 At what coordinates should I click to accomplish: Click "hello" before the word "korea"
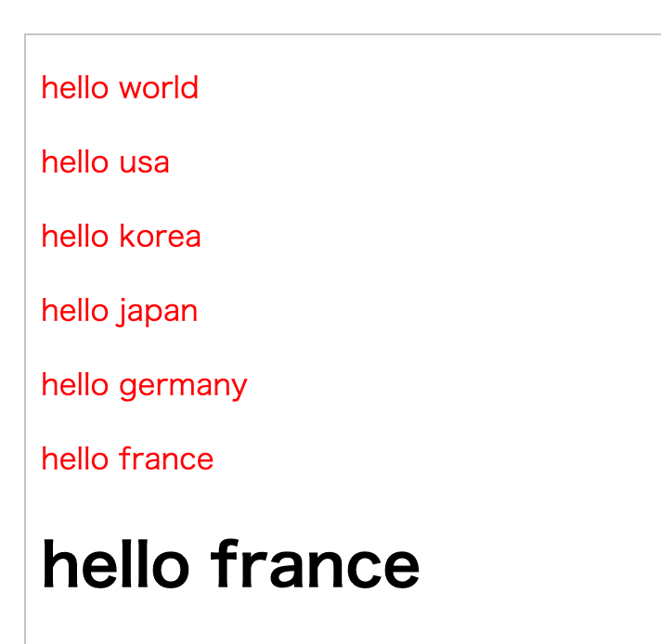pyautogui.click(x=75, y=236)
